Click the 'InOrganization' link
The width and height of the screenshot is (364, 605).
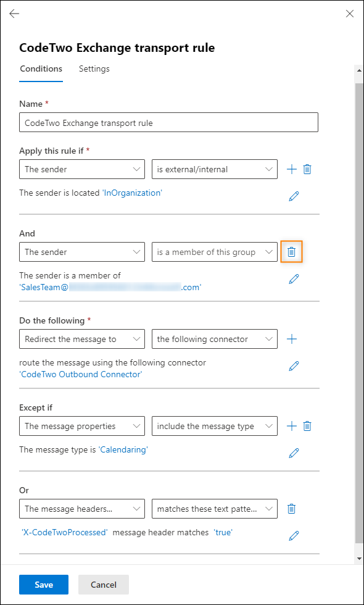coord(132,193)
